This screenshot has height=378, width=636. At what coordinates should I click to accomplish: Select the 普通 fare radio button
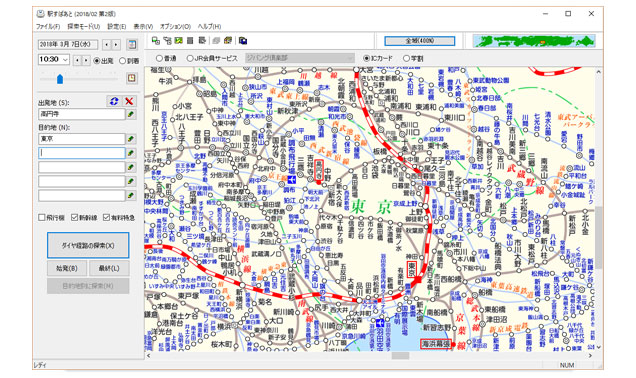point(159,58)
